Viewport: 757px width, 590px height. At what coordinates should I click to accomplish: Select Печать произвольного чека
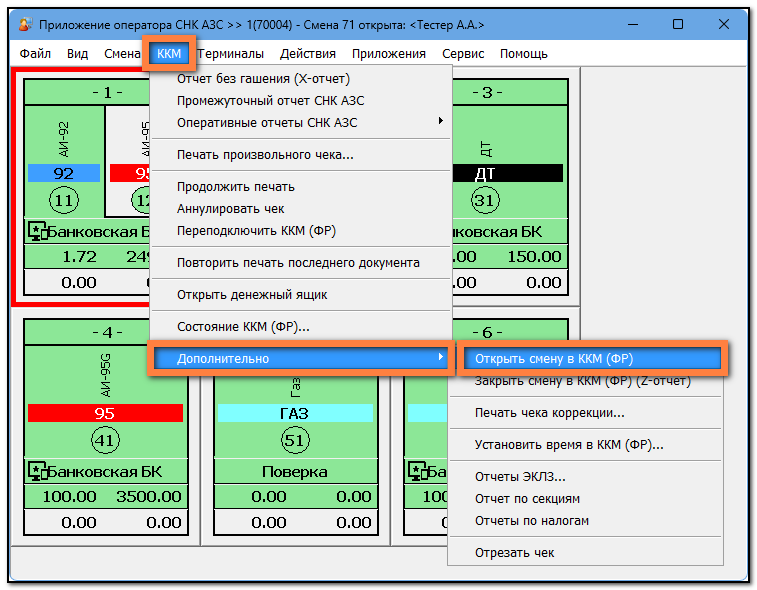301,155
